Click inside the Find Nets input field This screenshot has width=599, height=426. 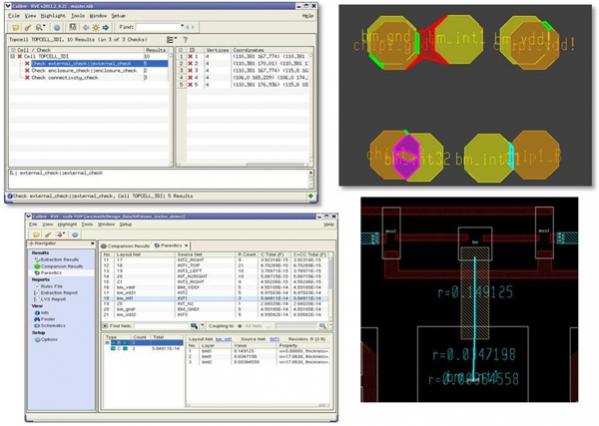(x=162, y=326)
